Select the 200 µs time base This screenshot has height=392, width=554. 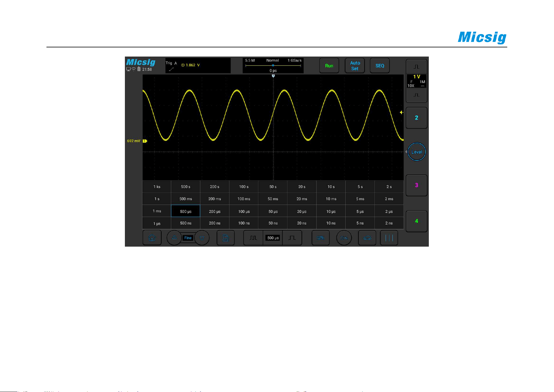[x=215, y=211]
